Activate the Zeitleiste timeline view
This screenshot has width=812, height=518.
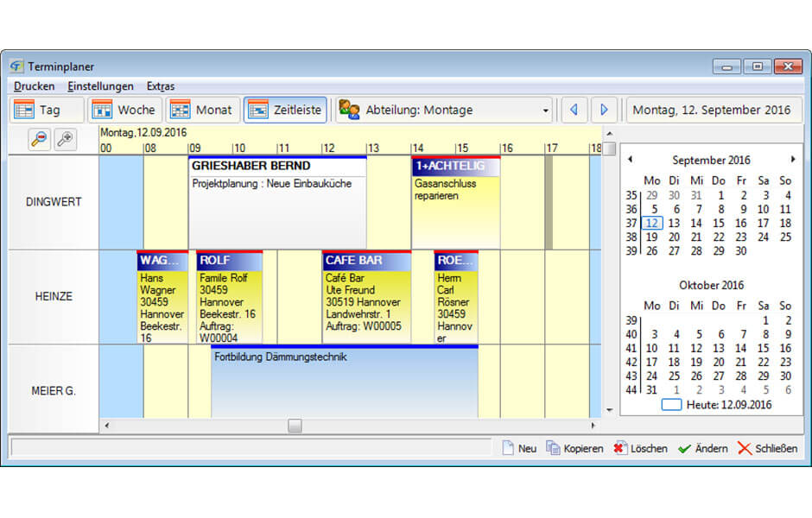click(285, 110)
